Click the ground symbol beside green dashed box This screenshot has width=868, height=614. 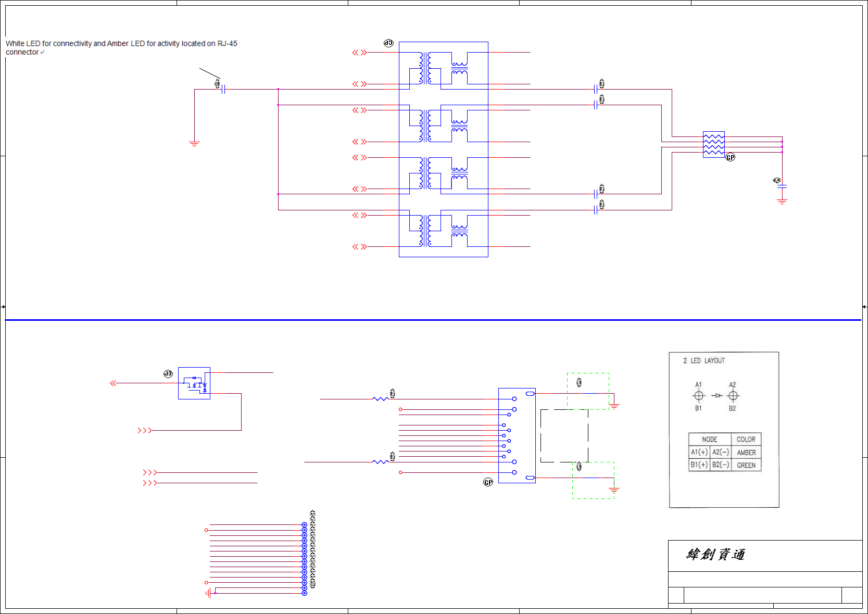point(614,406)
